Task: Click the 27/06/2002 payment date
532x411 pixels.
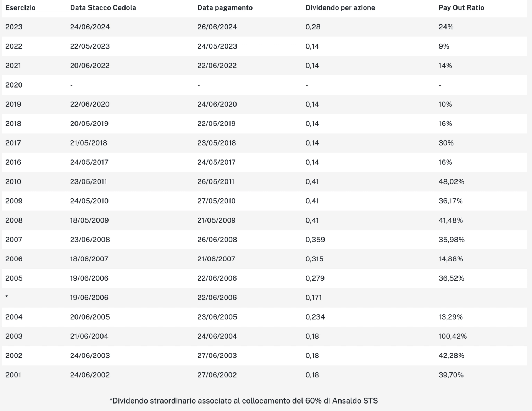Action: pos(217,375)
